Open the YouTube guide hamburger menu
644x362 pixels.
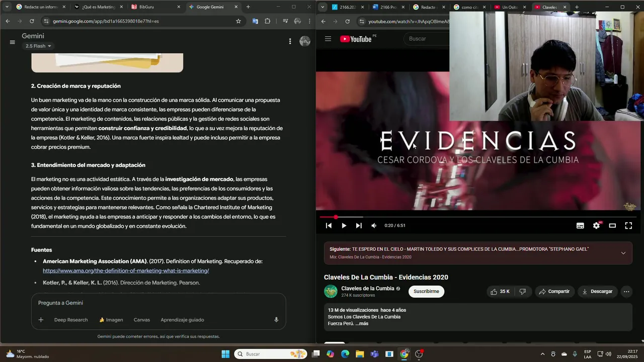[328, 39]
